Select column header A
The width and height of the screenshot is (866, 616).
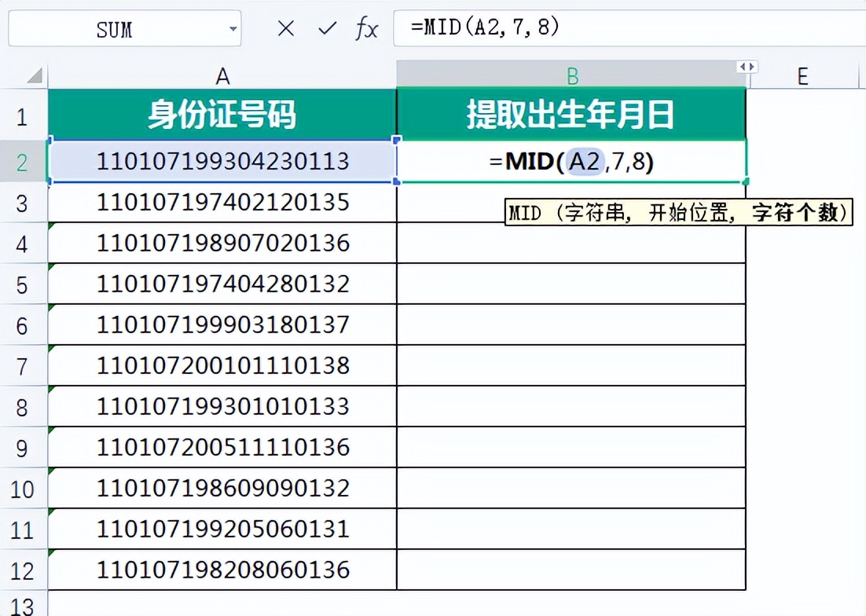coord(222,76)
